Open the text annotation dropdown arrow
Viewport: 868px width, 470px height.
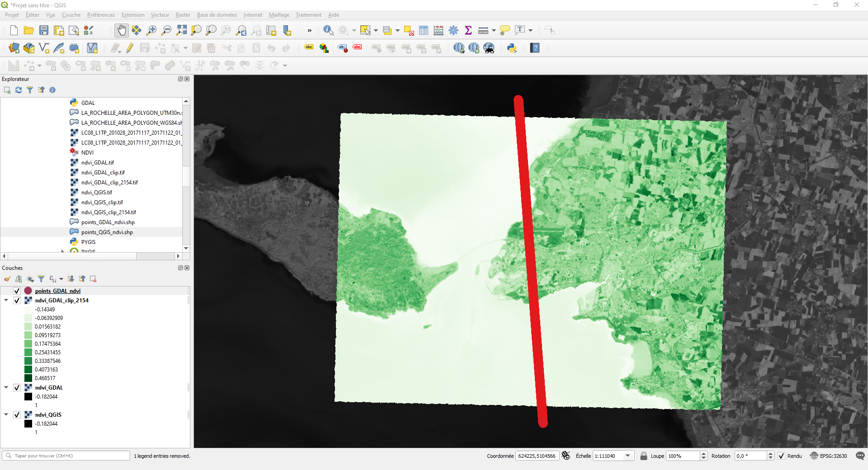[531, 30]
